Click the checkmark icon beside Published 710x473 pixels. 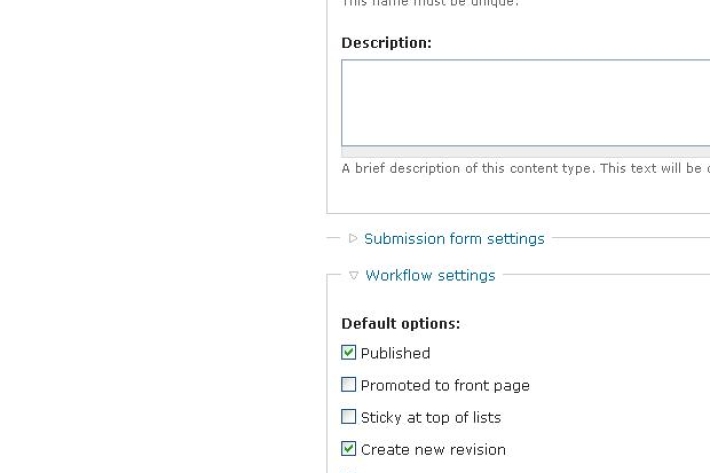tap(348, 353)
